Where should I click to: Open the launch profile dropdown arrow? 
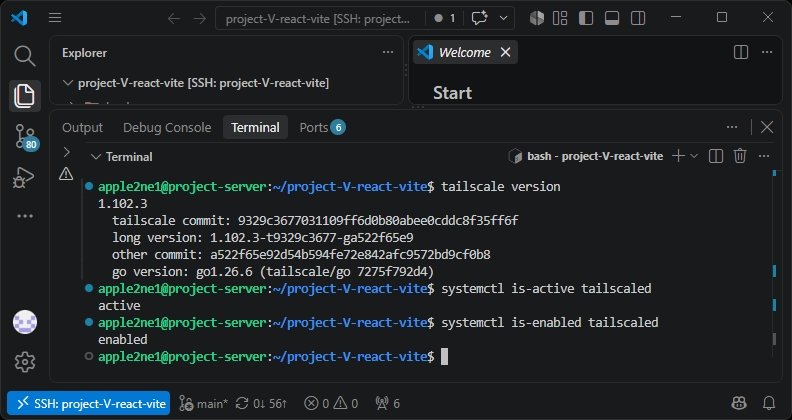694,156
